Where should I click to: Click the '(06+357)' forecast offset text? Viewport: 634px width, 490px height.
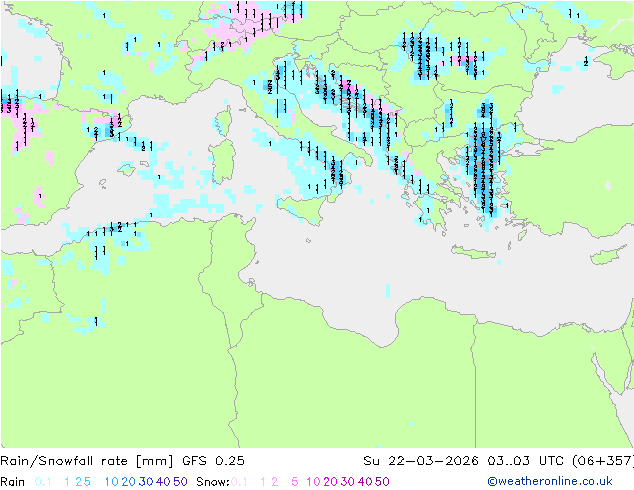603,461
